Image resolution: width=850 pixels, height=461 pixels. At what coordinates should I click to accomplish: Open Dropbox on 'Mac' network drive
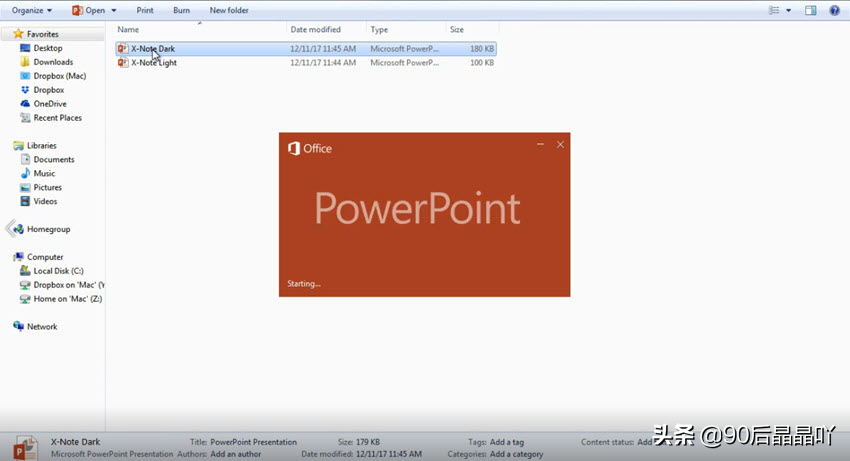(68, 285)
